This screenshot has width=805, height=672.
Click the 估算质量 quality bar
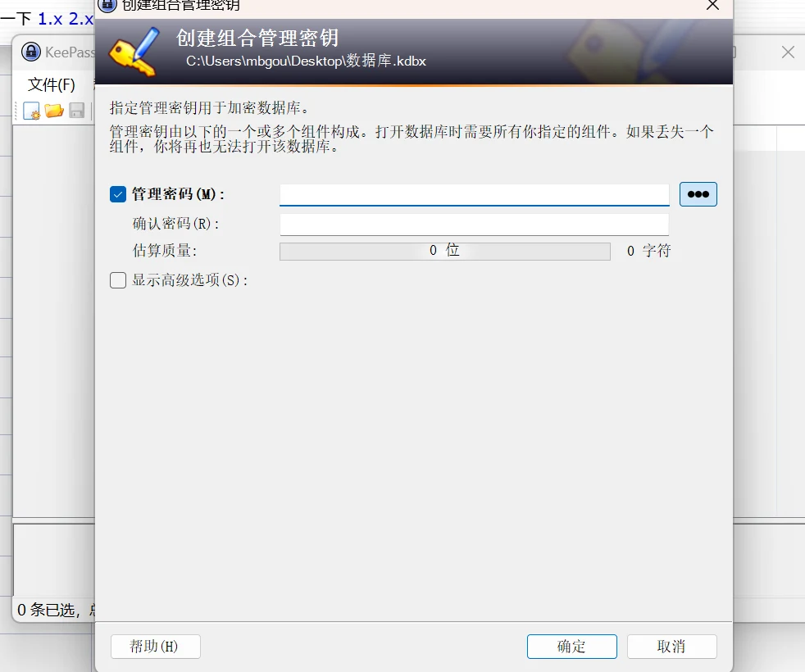point(445,252)
